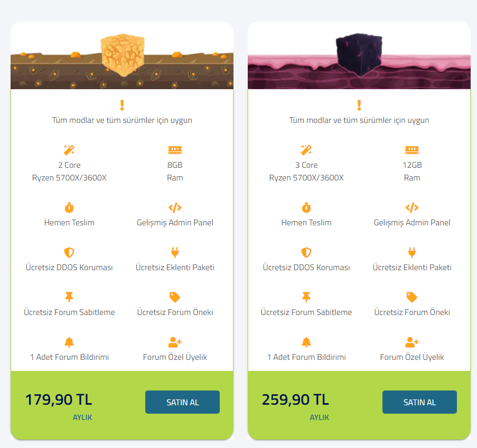
Task: Click the 259,90 TL price text
Action: point(295,399)
